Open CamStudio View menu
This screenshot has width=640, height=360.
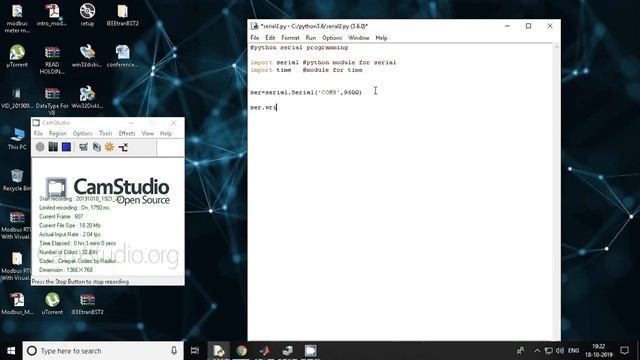147,133
